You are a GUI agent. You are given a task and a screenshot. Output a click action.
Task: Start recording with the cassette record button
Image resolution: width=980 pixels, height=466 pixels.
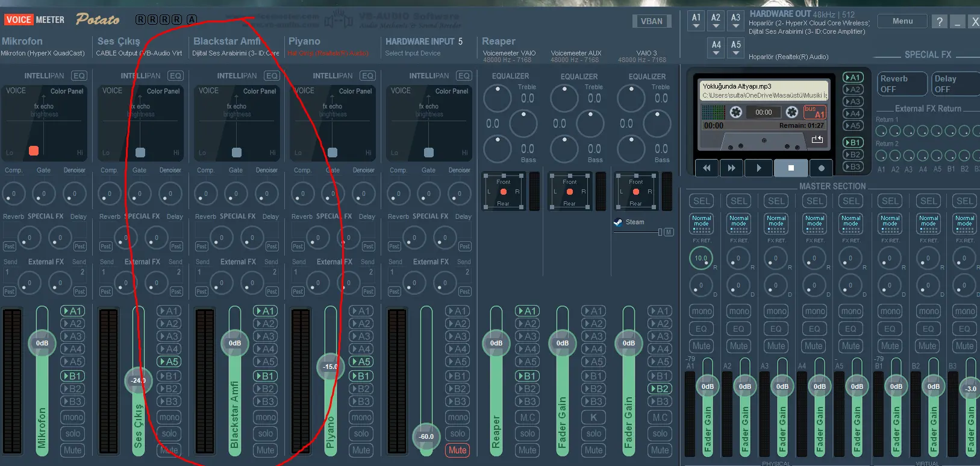click(822, 168)
